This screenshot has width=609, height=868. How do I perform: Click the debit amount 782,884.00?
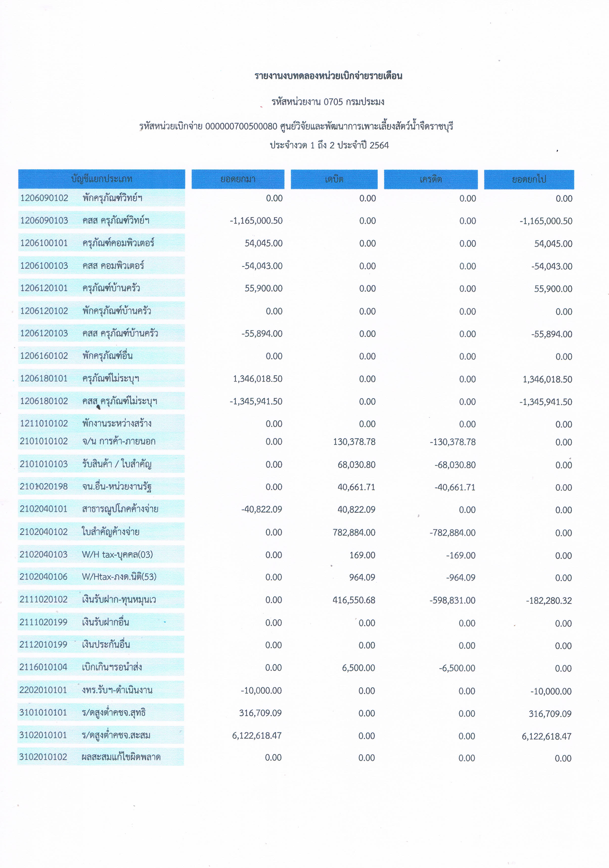(354, 533)
